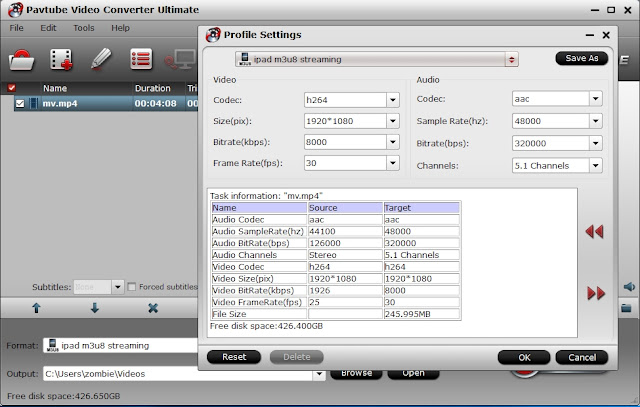640x407 pixels.
Task: Click the disabled Delete button
Action: pyautogui.click(x=297, y=357)
